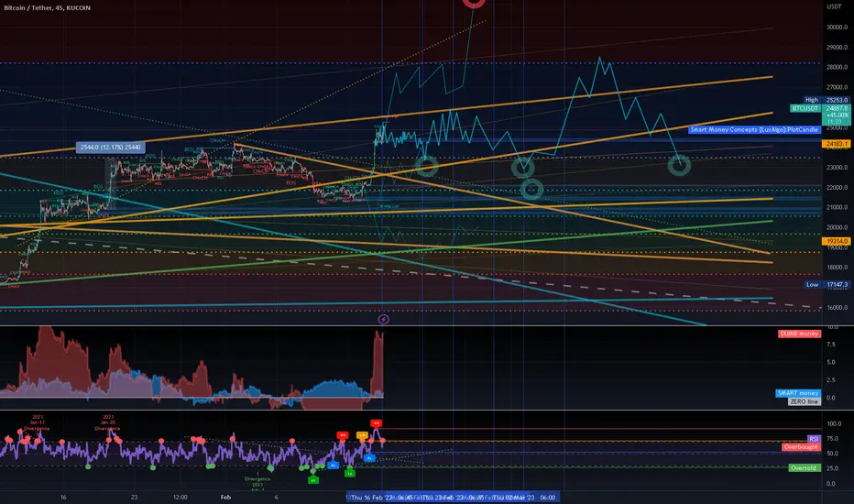Click the Jan-11 Divergence annotation in RSI pane

click(37, 422)
